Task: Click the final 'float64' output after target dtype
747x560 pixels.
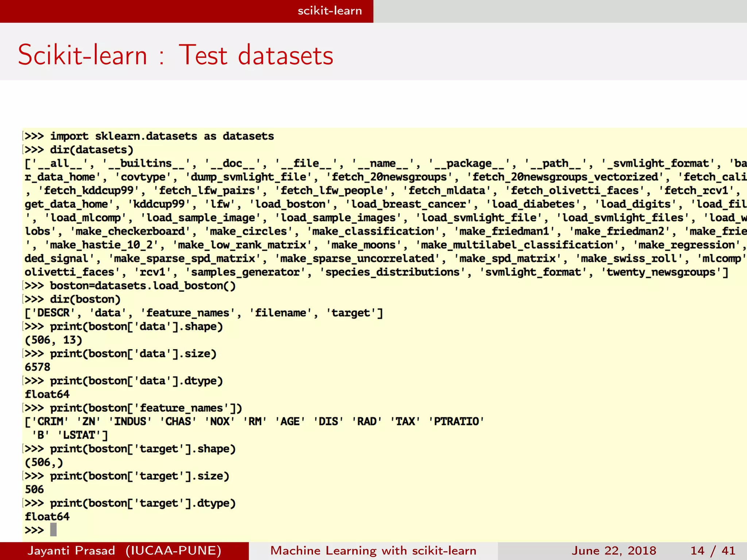Action: (x=47, y=517)
